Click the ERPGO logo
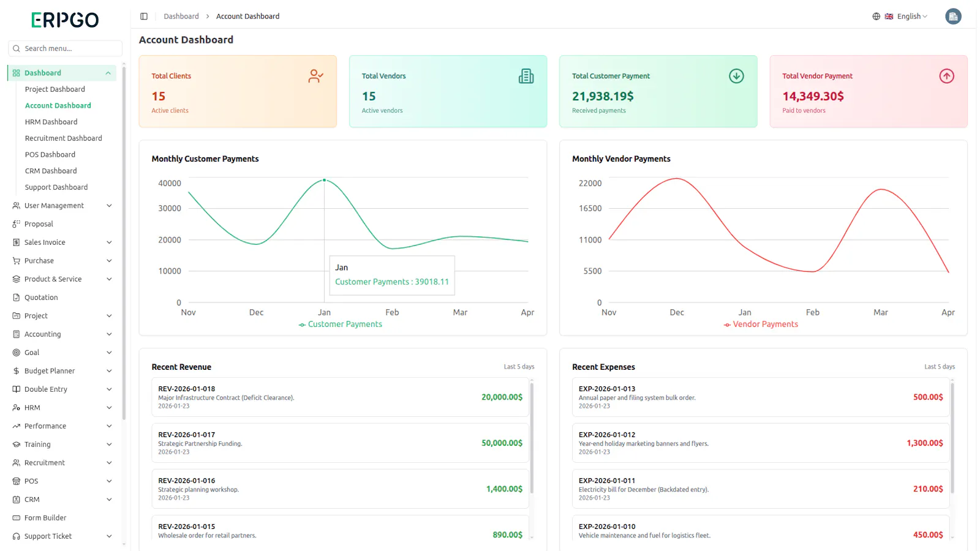Image resolution: width=980 pixels, height=551 pixels. [65, 20]
